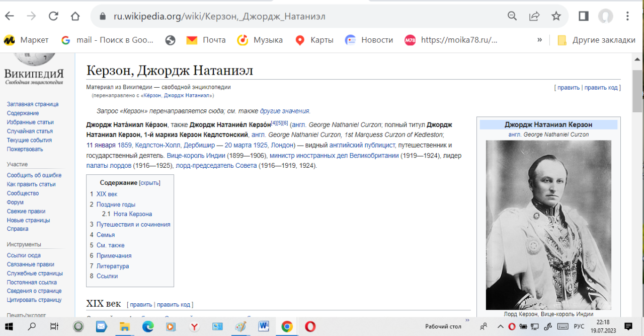Jump to contents item Семья
This screenshot has height=336, width=644.
[x=106, y=235]
